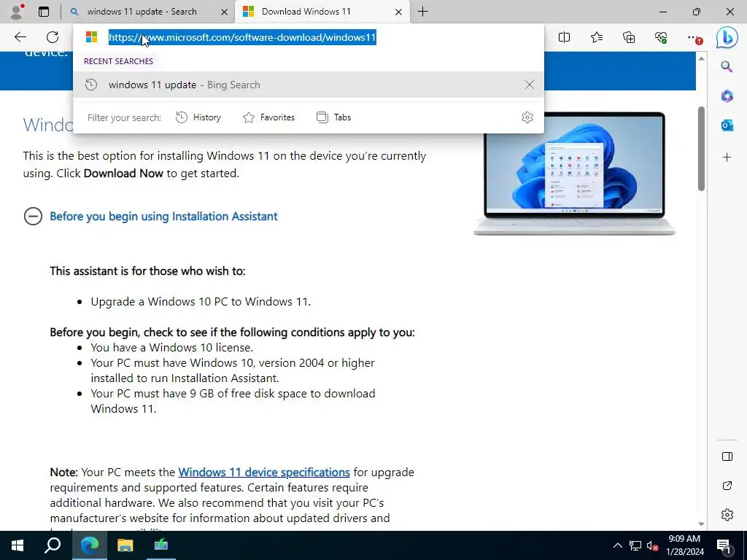The image size is (747, 560).
Task: Open the Favorites star toolbar icon
Action: coord(597,37)
